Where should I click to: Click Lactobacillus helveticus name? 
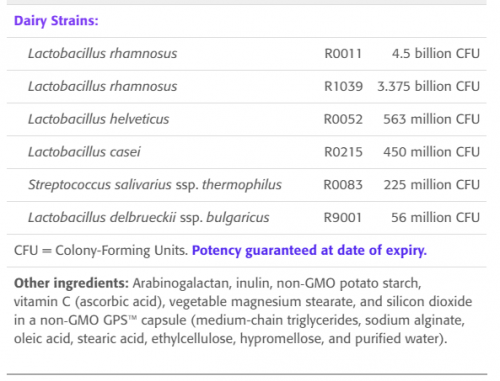pyautogui.click(x=98, y=119)
